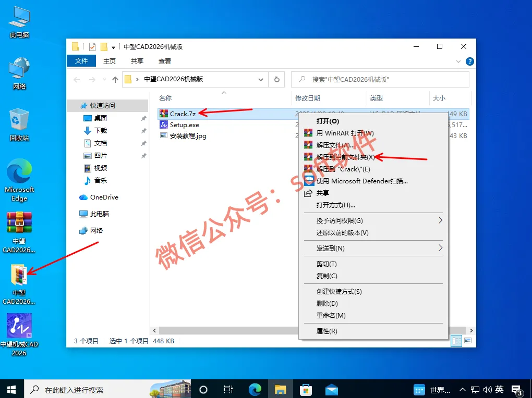The height and width of the screenshot is (398, 532).
Task: Open the 主页 ribbon tab
Action: click(x=109, y=61)
